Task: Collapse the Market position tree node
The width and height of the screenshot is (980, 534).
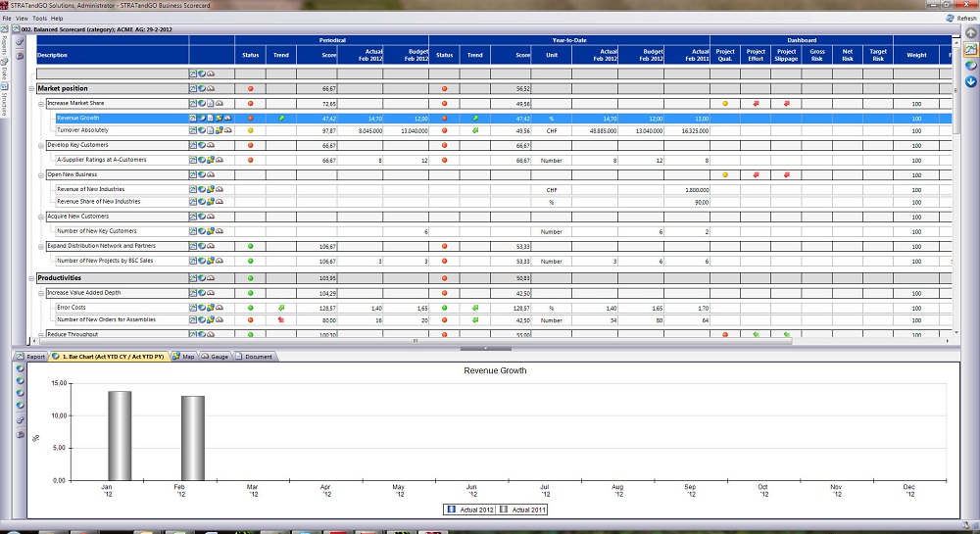Action: 31,88
